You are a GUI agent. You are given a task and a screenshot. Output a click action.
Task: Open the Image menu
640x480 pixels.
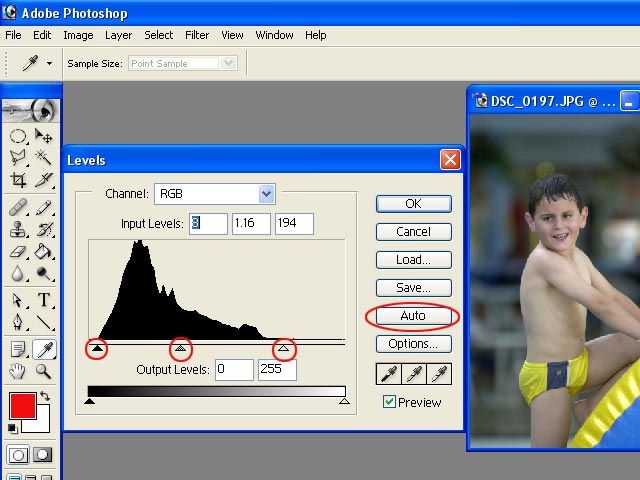coord(78,35)
